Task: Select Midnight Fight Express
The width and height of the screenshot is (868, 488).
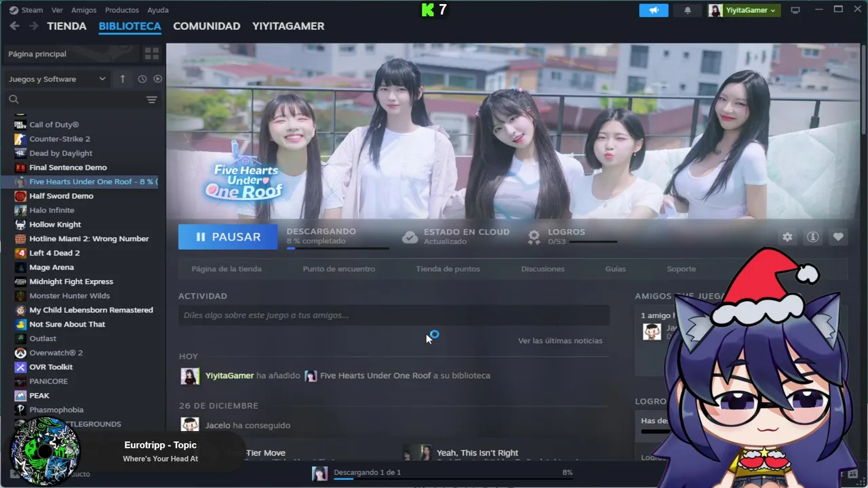Action: (x=71, y=281)
